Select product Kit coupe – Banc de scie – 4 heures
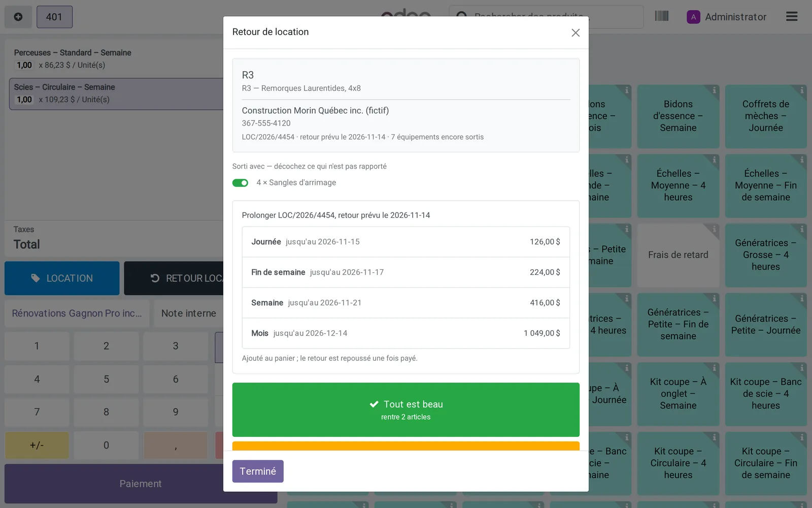Image resolution: width=812 pixels, height=508 pixels. coord(766,394)
